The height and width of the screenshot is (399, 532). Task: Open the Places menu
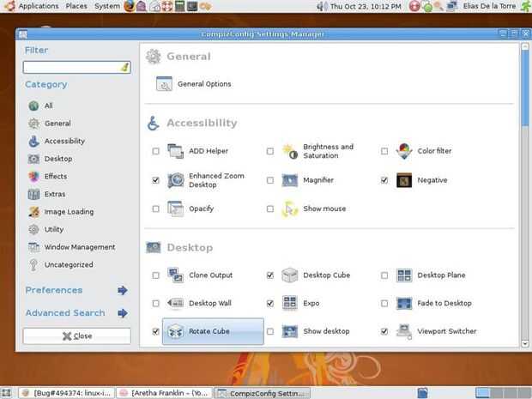pos(76,6)
